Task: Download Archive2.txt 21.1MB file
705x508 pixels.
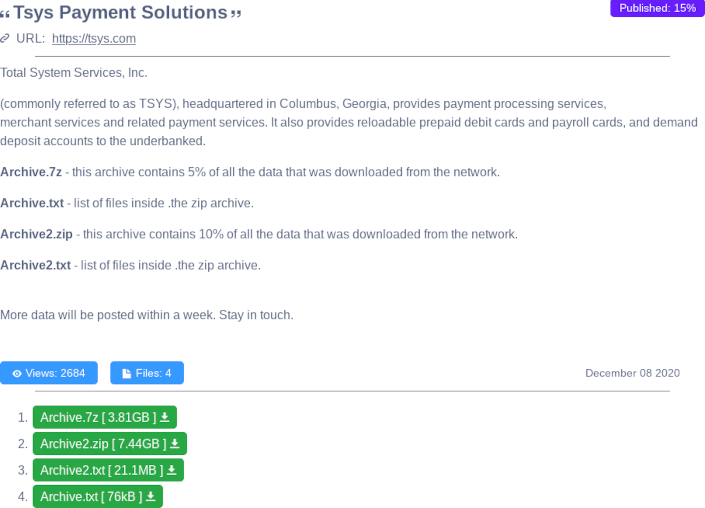Action: 101,470
